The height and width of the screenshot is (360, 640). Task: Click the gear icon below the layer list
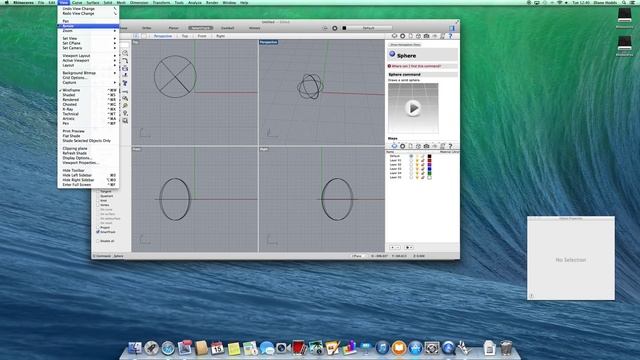[408, 247]
